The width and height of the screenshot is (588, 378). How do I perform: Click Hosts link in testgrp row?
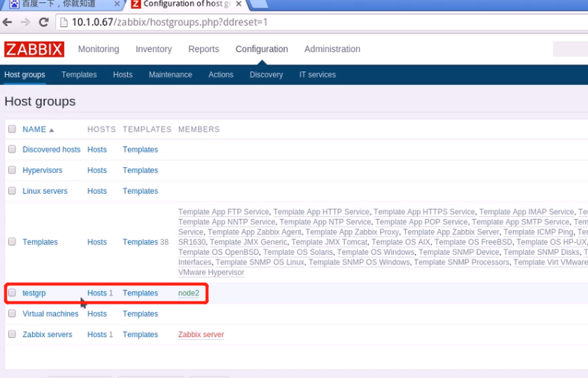point(97,293)
